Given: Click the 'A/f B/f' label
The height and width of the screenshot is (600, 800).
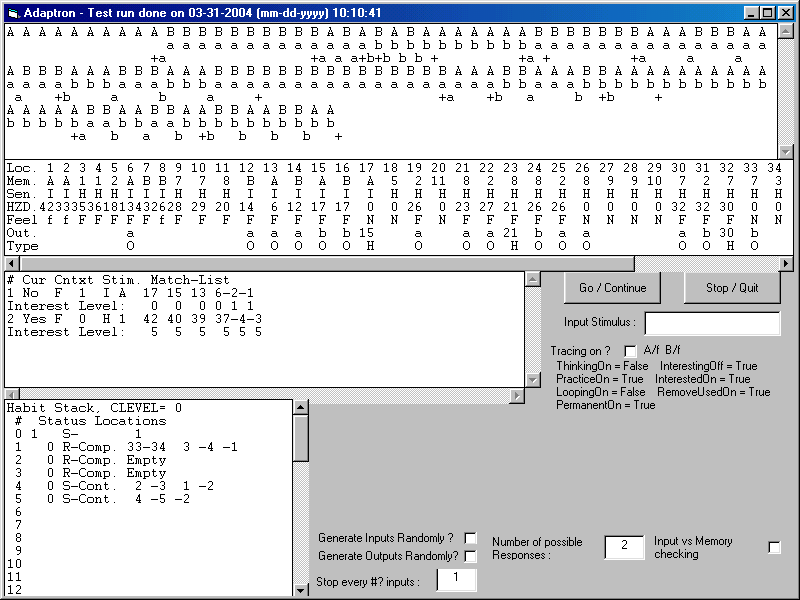Looking at the screenshot, I should click(x=662, y=350).
